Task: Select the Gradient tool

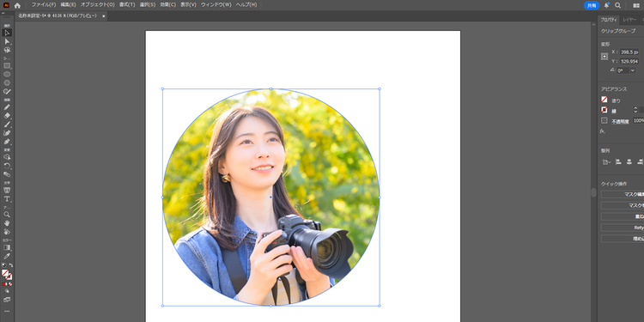Action: (7, 247)
